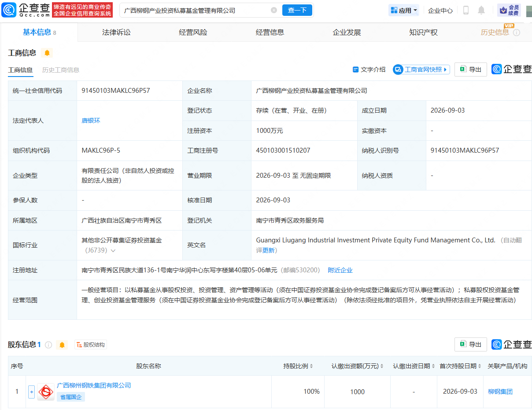Sort by 持股比例 column
This screenshot has height=410, width=532.
pyautogui.click(x=311, y=366)
